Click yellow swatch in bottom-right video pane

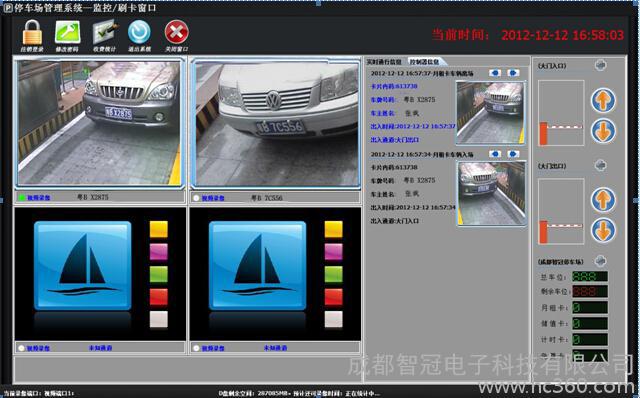pyautogui.click(x=333, y=229)
